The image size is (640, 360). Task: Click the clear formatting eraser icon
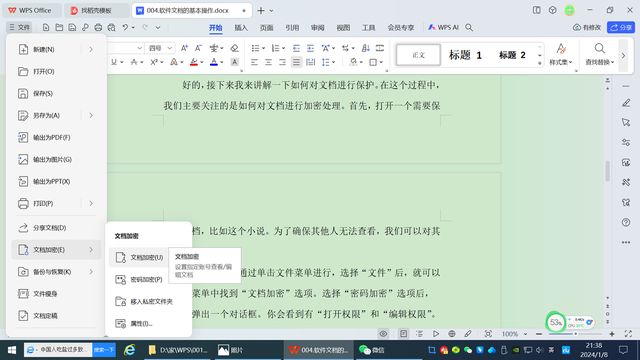pyautogui.click(x=234, y=48)
